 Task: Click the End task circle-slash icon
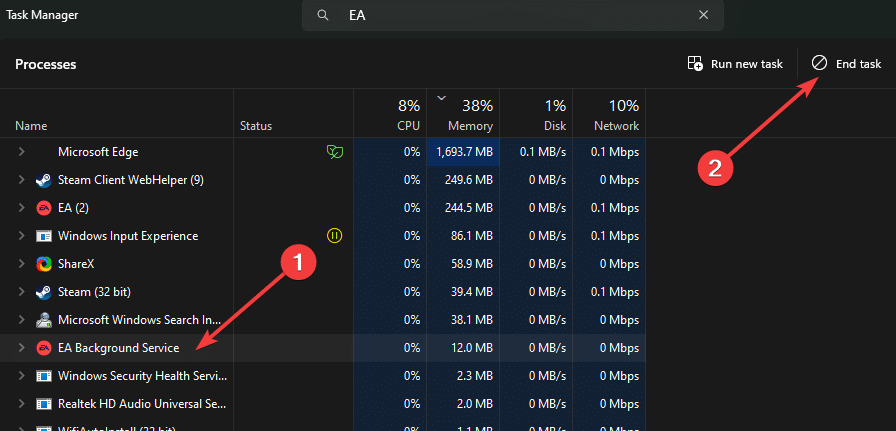click(819, 63)
